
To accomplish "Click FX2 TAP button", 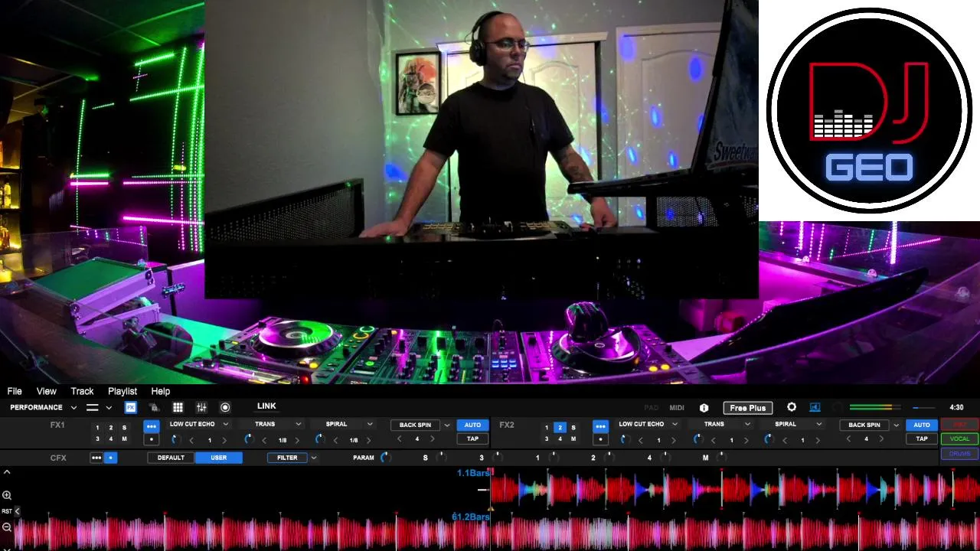I will tap(922, 439).
